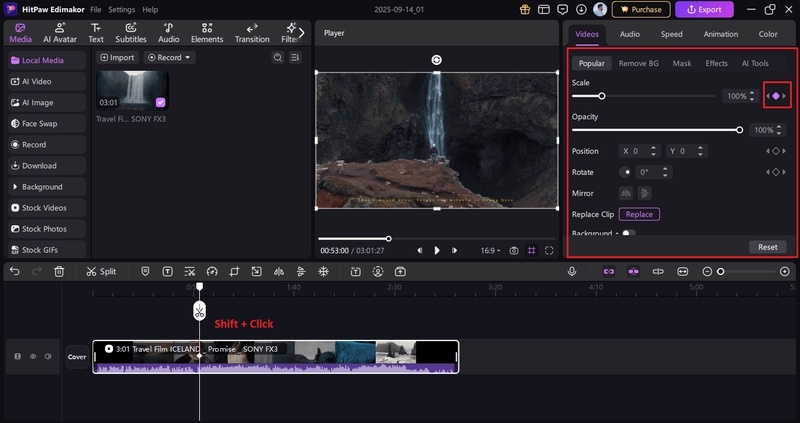Open the user profile avatar
Screen dimensions: 800x423
(600, 9)
